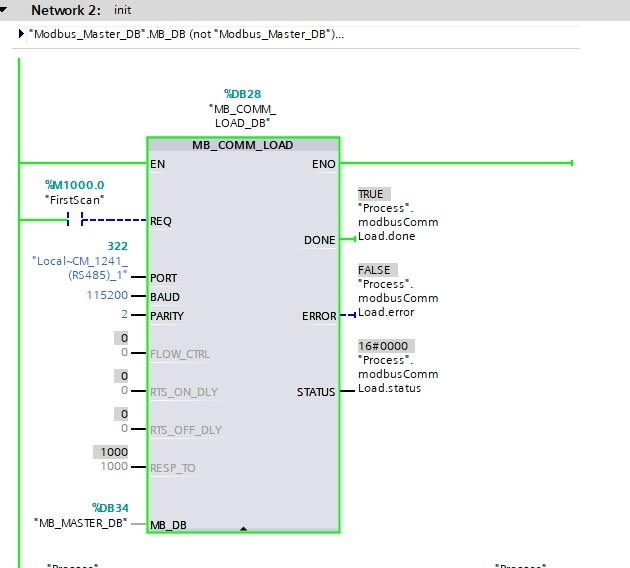
Task: Click the %DB34 address label
Action: pos(110,508)
